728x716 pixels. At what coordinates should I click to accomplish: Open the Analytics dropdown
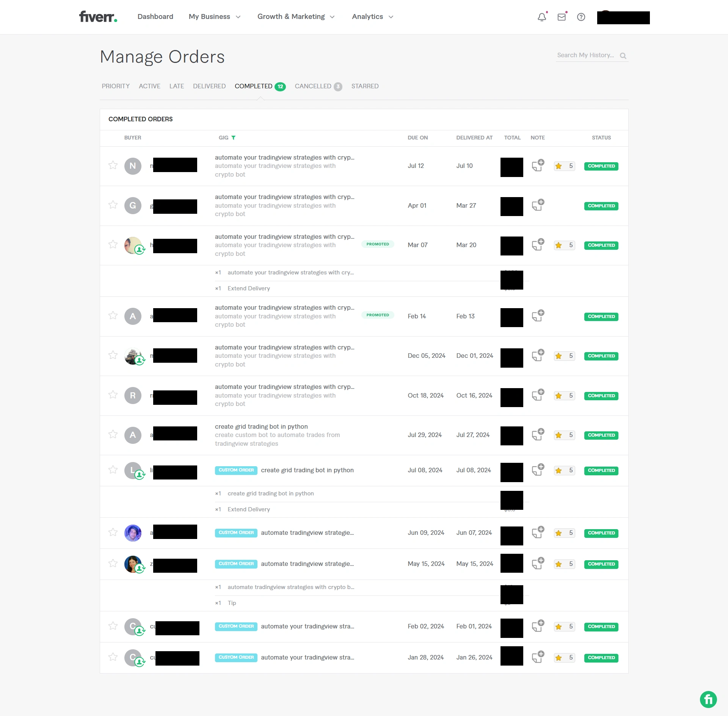click(372, 17)
